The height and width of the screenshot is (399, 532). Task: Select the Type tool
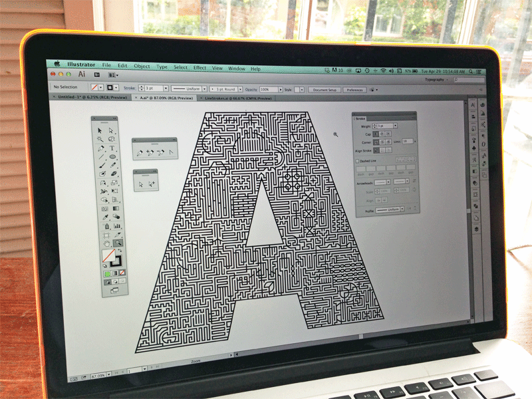point(112,148)
